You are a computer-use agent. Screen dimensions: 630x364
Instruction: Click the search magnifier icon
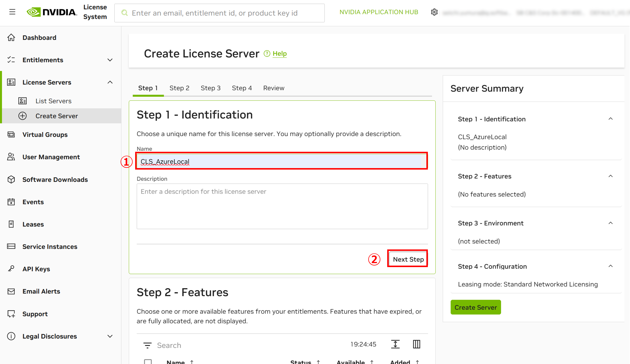(124, 13)
